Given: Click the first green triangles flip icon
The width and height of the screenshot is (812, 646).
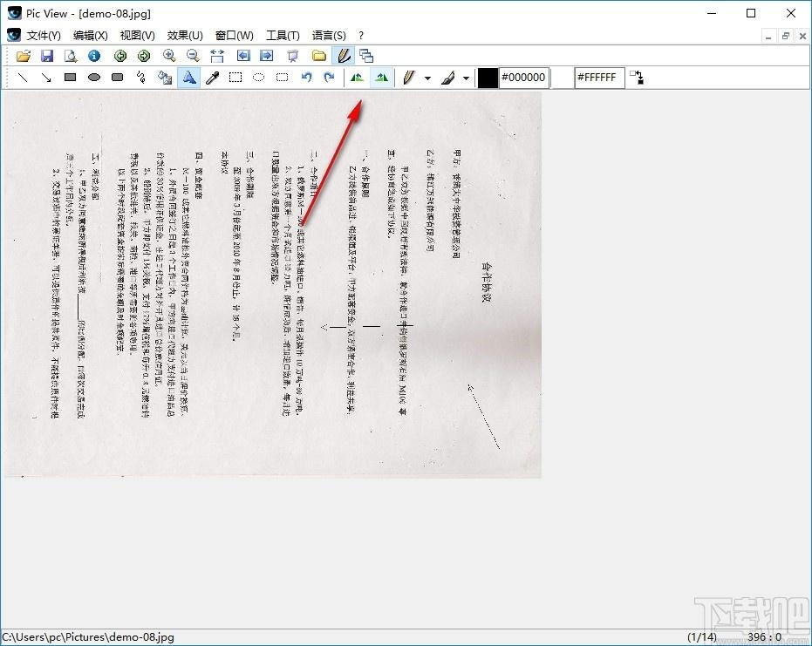Looking at the screenshot, I should point(357,78).
